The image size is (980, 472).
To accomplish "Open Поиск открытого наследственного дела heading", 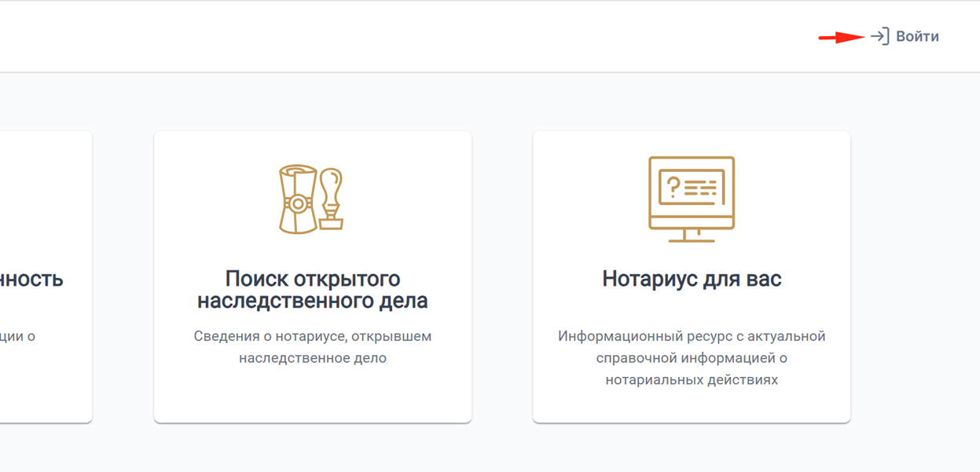I will pyautogui.click(x=312, y=290).
